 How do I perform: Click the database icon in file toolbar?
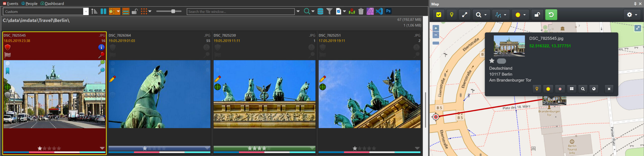point(320,11)
